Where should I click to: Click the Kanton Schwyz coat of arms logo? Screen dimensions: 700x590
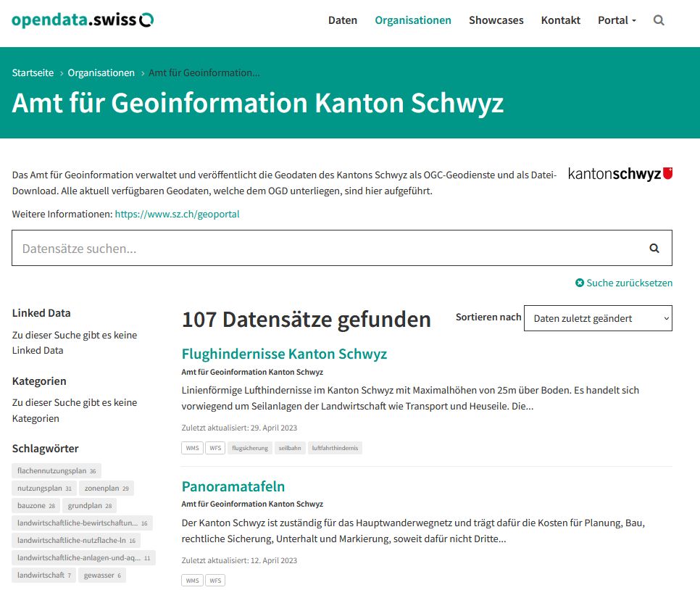coord(620,174)
